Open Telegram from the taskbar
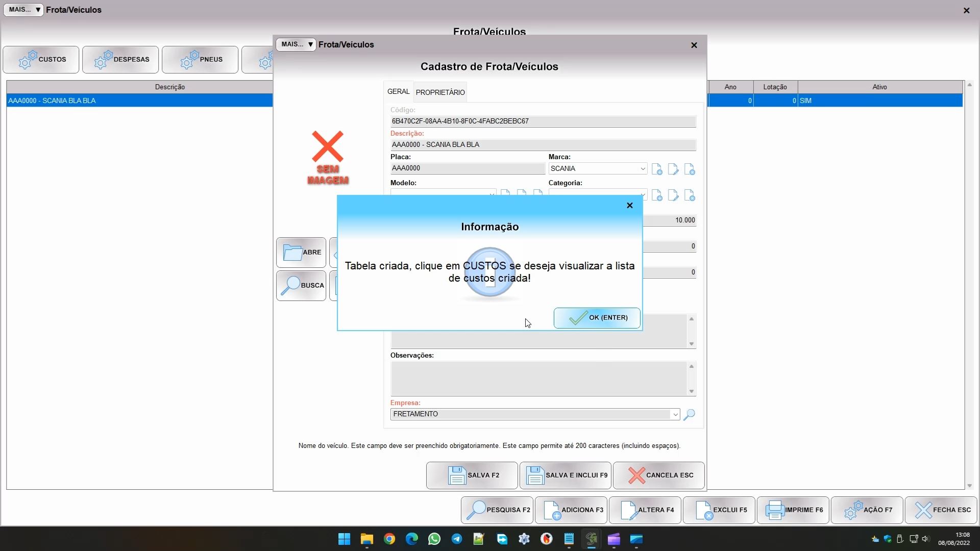Image resolution: width=980 pixels, height=551 pixels. click(457, 539)
